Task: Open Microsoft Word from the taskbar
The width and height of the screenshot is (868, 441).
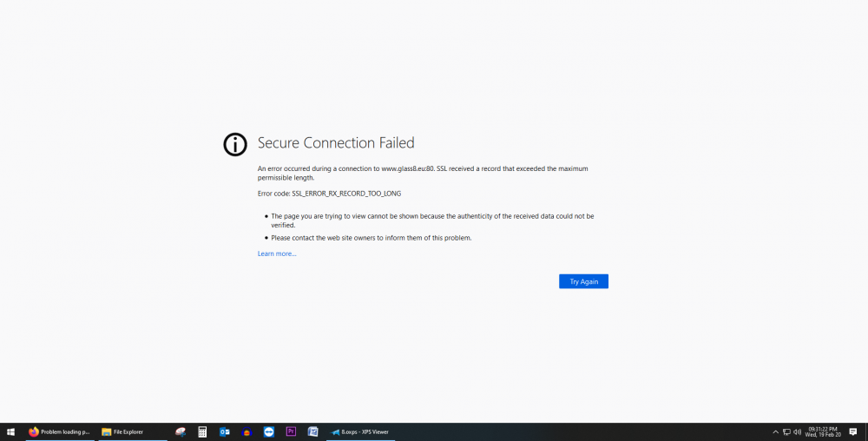Action: 312,431
